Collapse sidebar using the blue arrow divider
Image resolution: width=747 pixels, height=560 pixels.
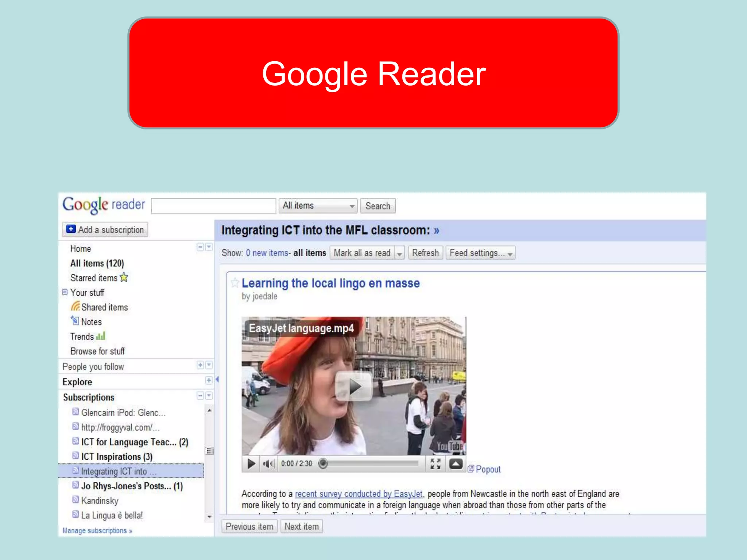pyautogui.click(x=217, y=380)
